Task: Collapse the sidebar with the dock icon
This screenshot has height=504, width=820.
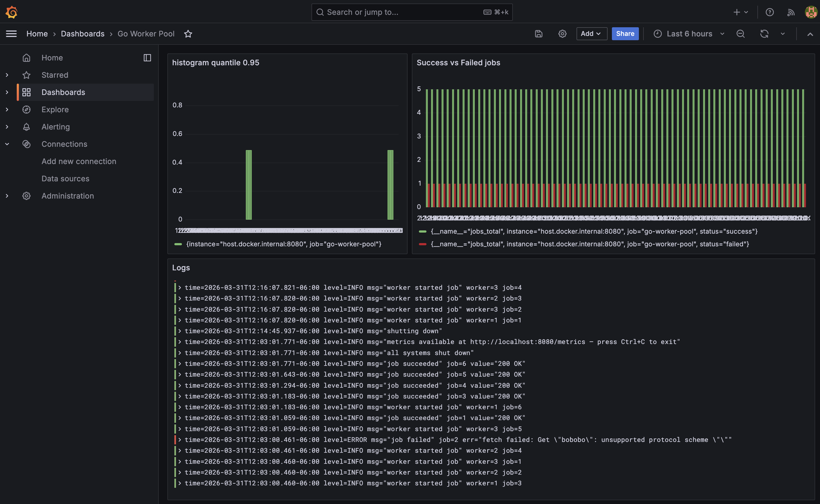Action: [x=147, y=57]
